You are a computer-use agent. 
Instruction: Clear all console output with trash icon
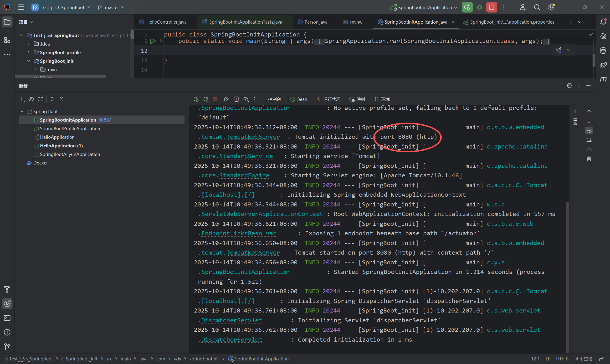point(589,159)
